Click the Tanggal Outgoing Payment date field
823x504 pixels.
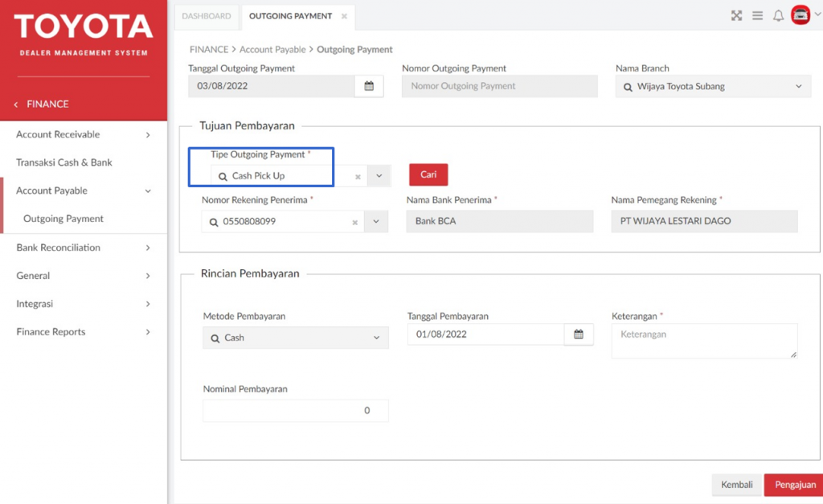272,86
